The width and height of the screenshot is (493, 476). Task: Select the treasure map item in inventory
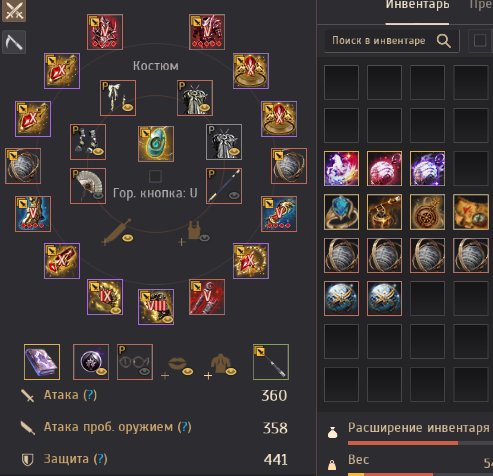coord(471,212)
